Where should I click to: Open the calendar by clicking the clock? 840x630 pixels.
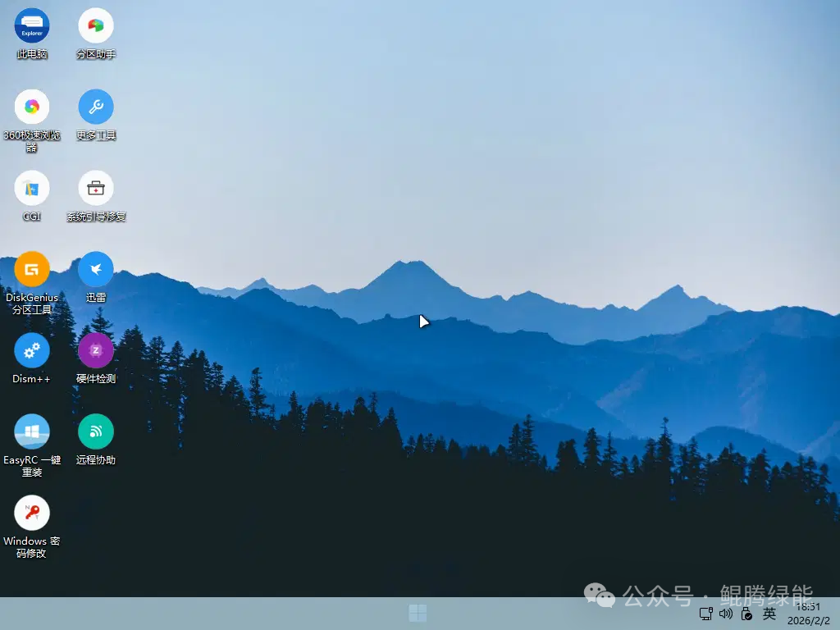[806, 614]
